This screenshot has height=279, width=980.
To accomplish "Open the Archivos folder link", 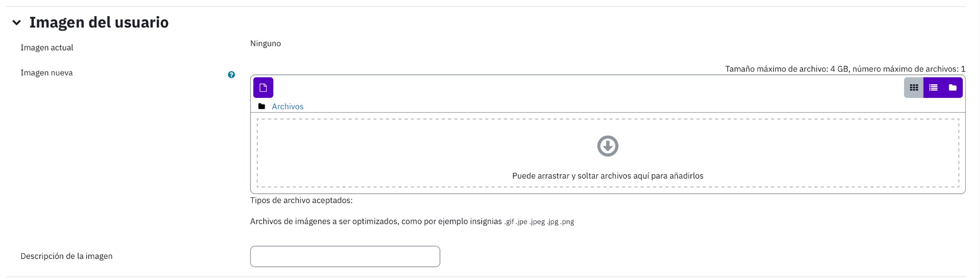I will point(288,106).
